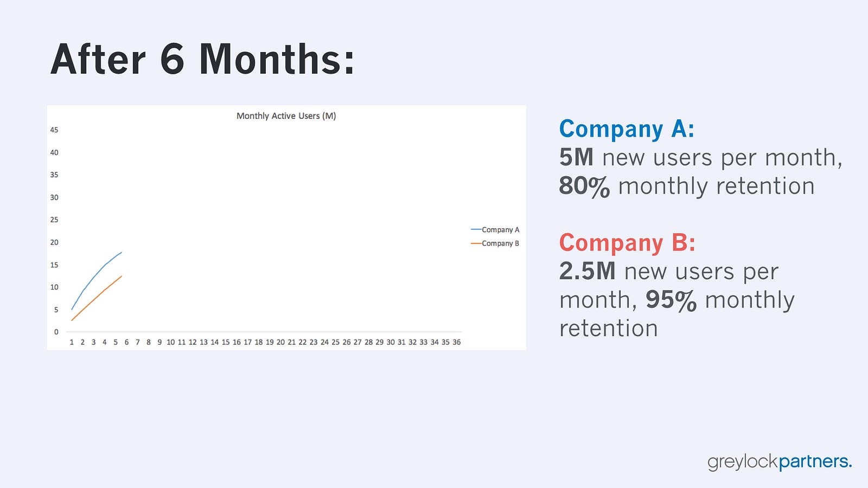
Task: Click the y-axis label 20
Action: pyautogui.click(x=54, y=242)
